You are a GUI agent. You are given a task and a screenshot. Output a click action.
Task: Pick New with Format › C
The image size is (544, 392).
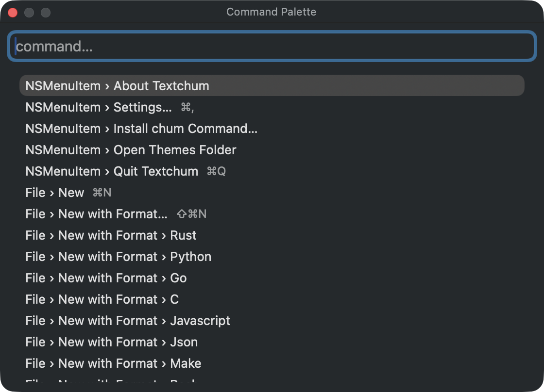coord(272,299)
